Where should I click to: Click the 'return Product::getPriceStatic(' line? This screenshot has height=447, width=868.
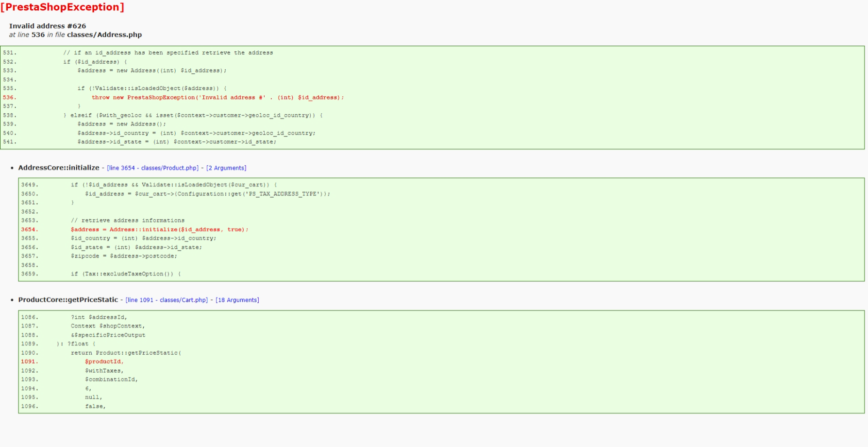[126, 353]
